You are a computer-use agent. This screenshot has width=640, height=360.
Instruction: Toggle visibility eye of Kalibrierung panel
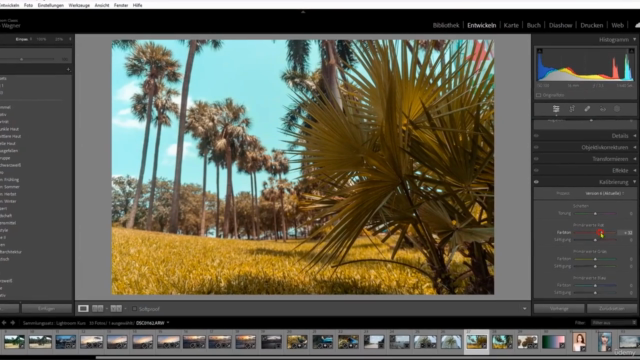[x=536, y=182]
